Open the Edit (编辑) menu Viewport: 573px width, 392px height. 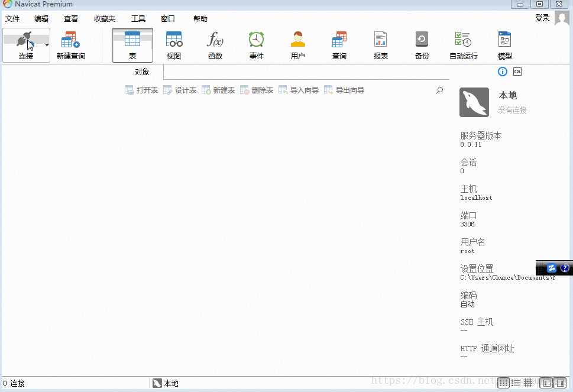click(x=41, y=19)
